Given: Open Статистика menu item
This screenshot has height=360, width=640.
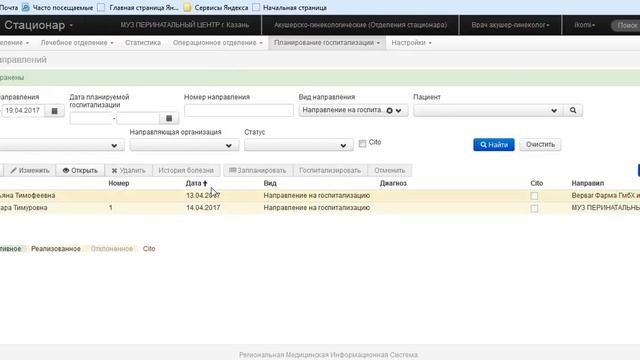Looking at the screenshot, I should coord(142,42).
